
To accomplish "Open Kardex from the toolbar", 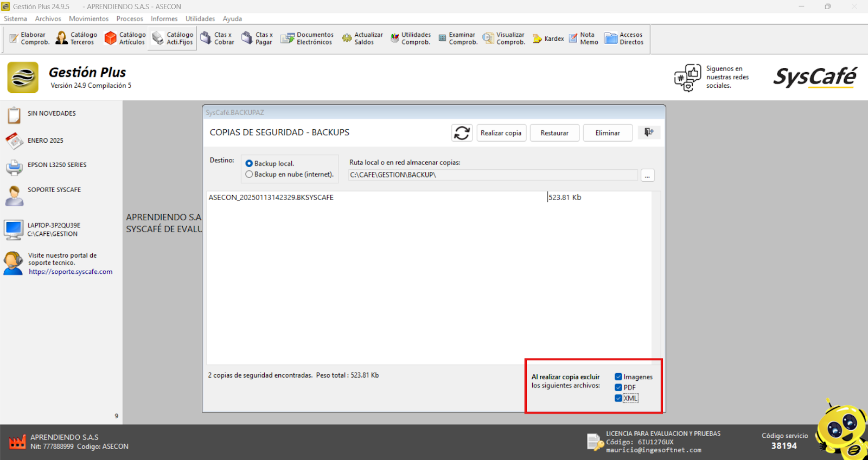I will coord(548,39).
